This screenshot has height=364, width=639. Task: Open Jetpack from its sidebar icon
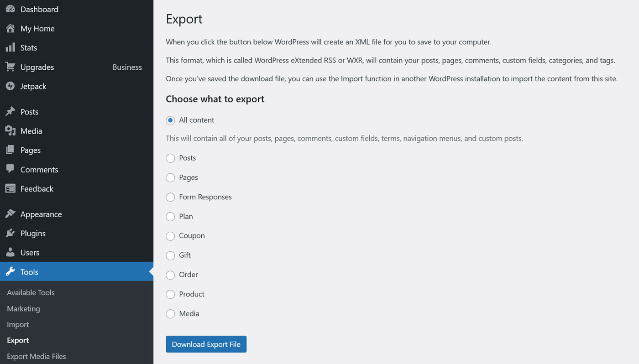10,86
